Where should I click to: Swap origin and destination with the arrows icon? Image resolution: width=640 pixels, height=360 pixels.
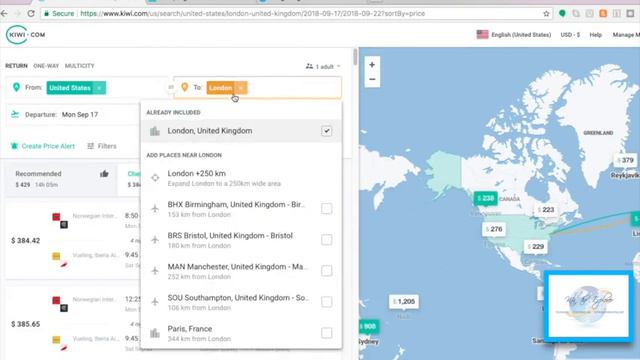(171, 87)
